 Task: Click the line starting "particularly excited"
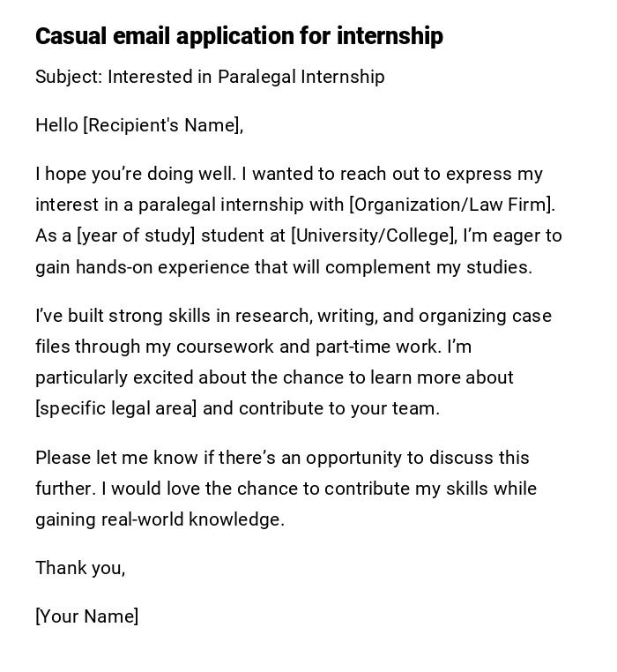274,377
